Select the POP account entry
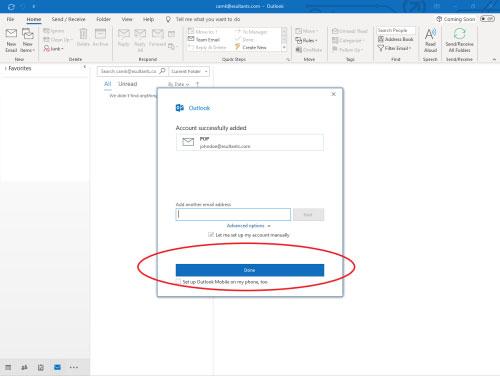The width and height of the screenshot is (500, 376). tap(250, 142)
